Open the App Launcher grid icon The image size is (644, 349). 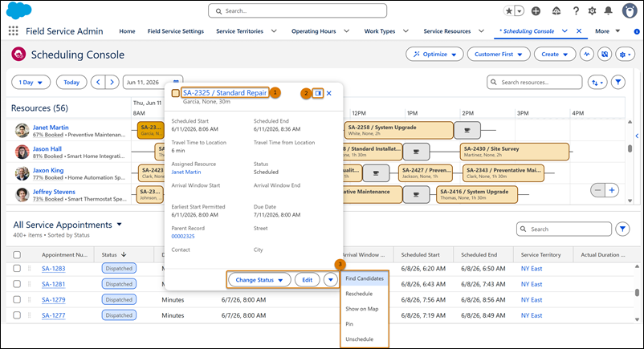pos(13,31)
